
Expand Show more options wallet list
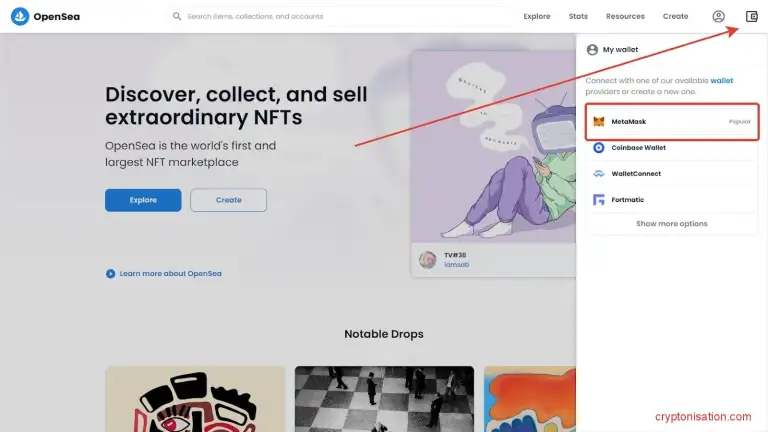(672, 223)
